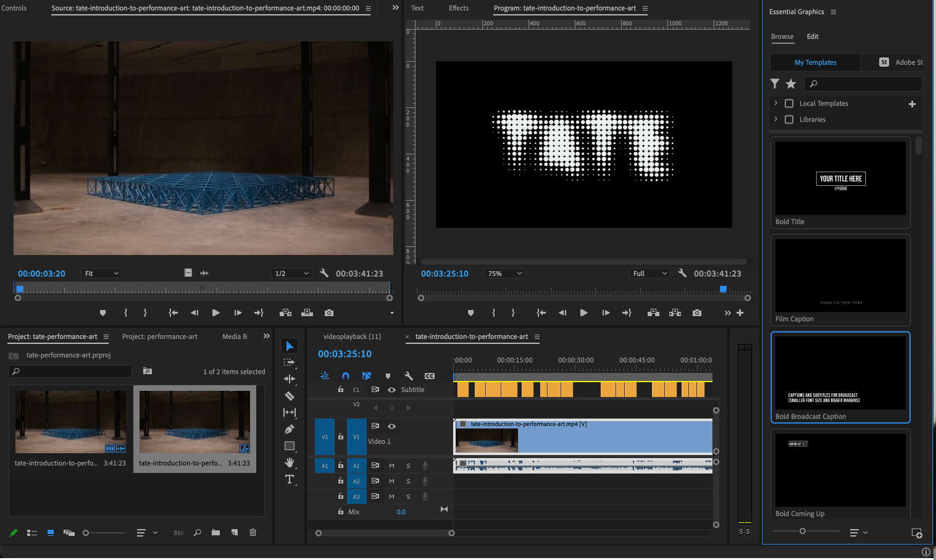Open the Fit zoom dropdown in Source monitor
Screen dimensions: 936x560
(101, 273)
